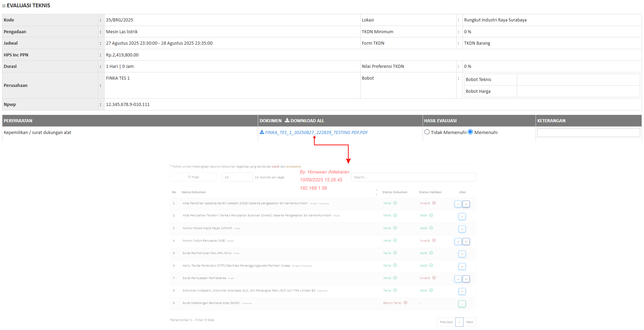Click the Keterangan text input field
This screenshot has width=644, height=330.
[588, 133]
